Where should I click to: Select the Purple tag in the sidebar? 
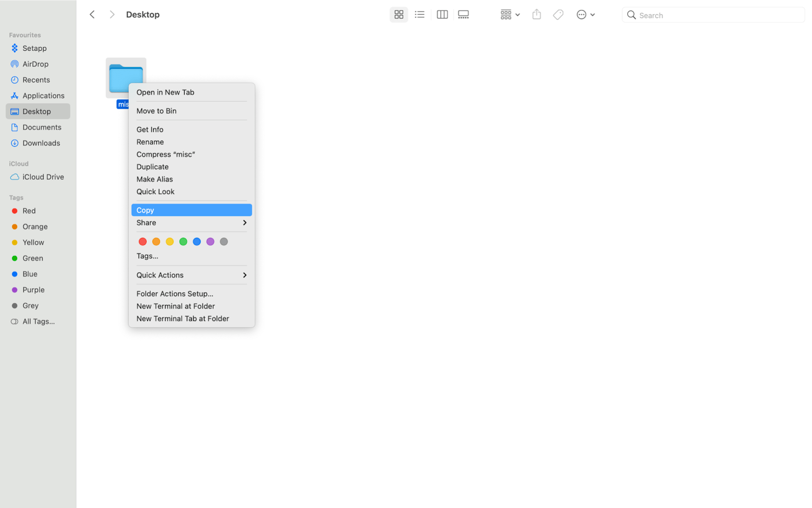[x=33, y=290]
